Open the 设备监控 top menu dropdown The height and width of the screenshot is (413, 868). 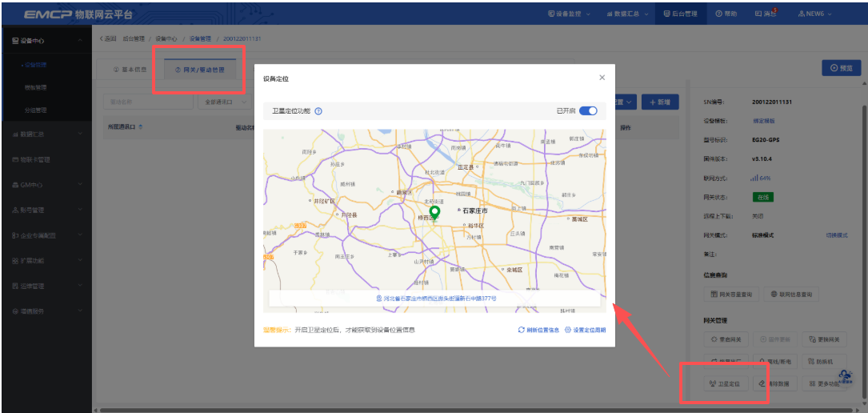569,14
